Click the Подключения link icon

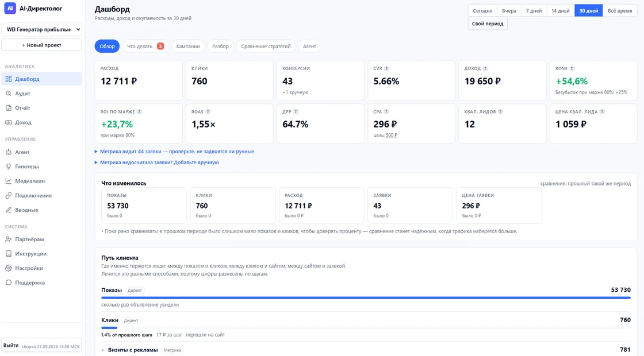tap(9, 196)
